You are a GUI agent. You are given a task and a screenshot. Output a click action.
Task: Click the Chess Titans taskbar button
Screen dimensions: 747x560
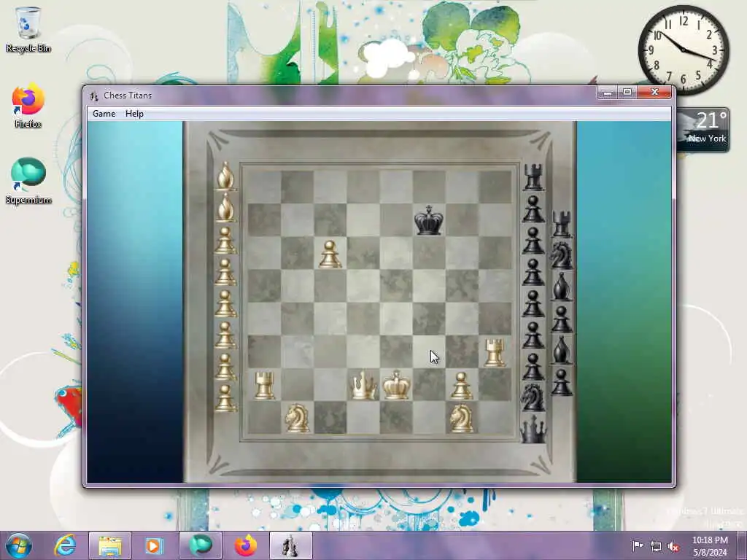290,545
